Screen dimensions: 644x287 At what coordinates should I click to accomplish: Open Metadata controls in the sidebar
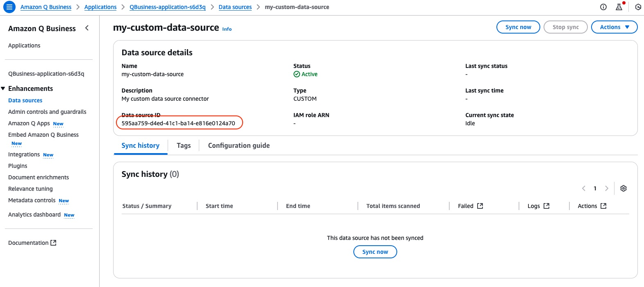point(32,200)
